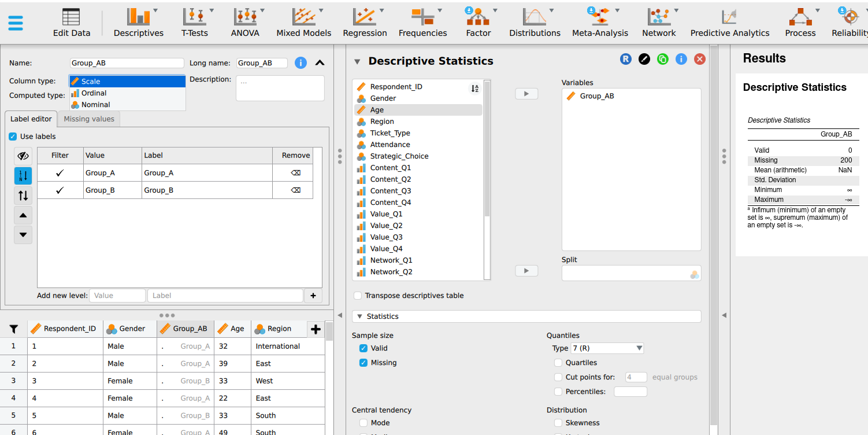Viewport: 868px width, 435px height.
Task: Click the info icon in Descriptive Statistics header
Action: tap(681, 59)
